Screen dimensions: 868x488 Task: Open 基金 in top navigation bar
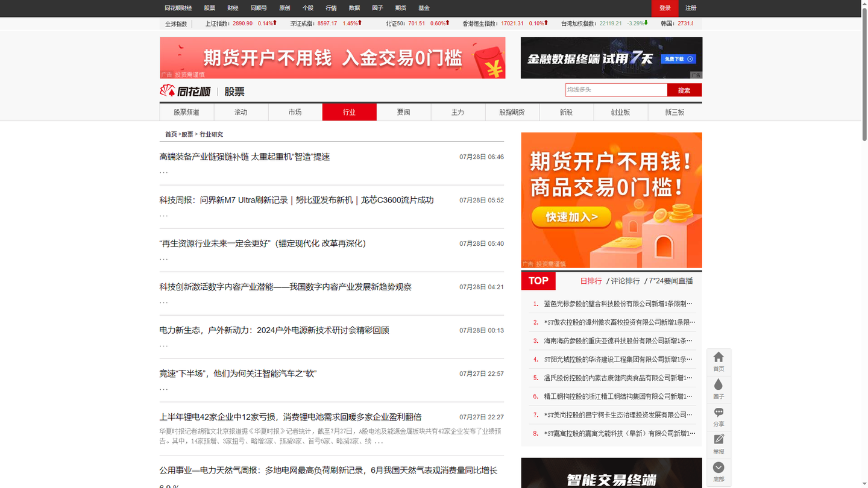(x=424, y=8)
